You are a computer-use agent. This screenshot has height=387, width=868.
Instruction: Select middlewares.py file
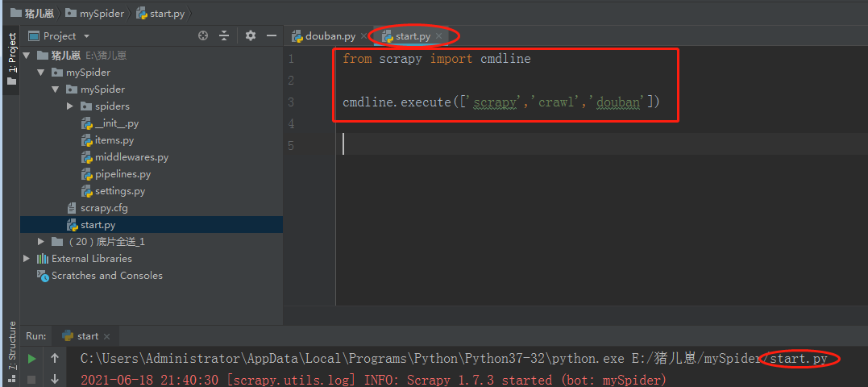point(125,157)
